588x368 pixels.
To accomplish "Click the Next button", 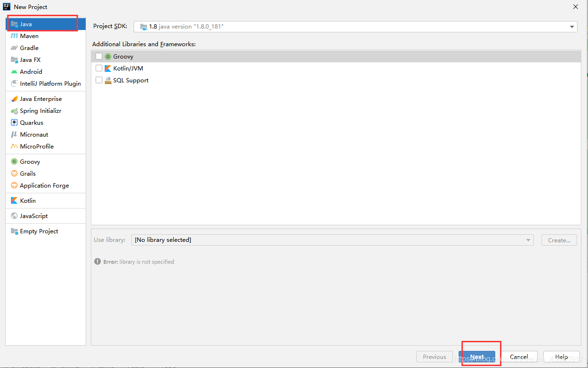I will (x=477, y=357).
